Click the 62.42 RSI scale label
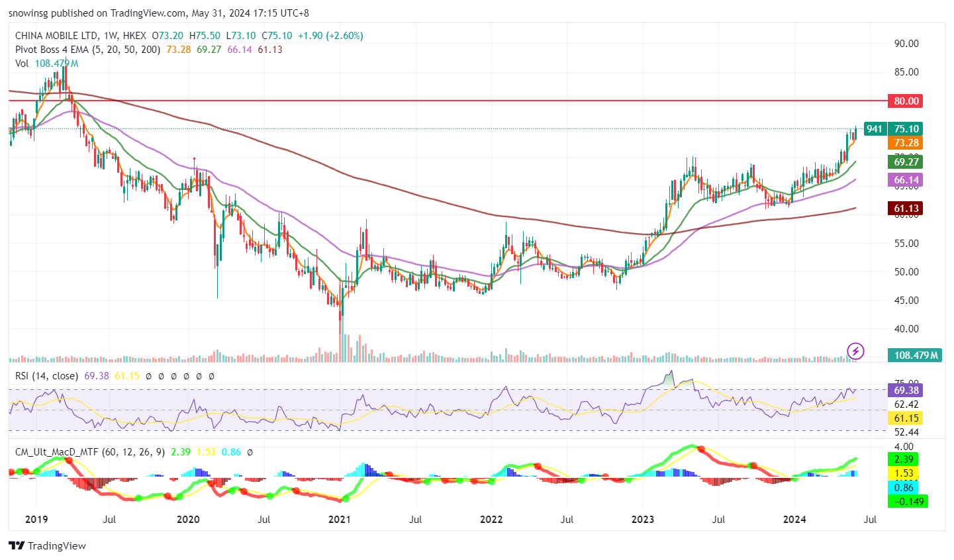Screen dimensions: 954x560 pos(906,404)
